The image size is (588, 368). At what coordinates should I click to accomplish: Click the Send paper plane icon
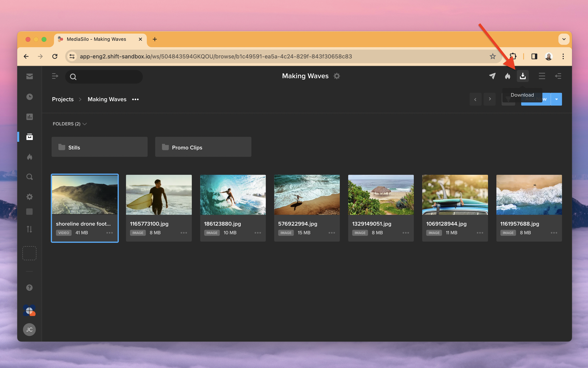[x=492, y=76]
